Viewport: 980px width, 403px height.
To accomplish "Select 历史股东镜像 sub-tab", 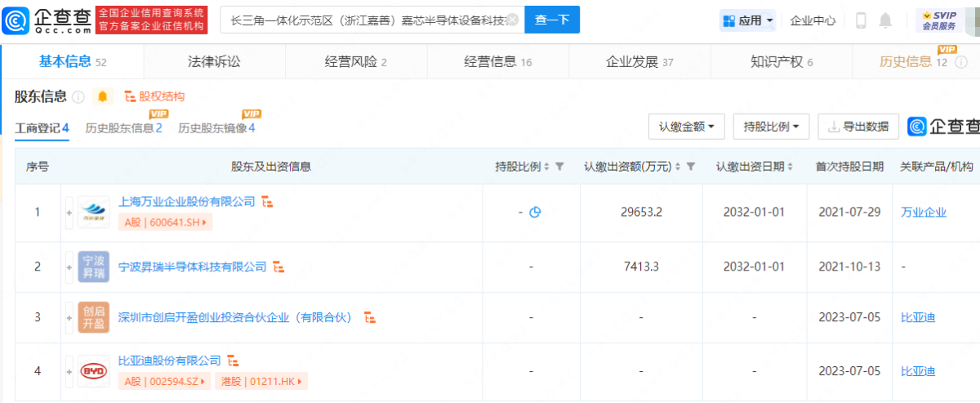I will point(216,128).
